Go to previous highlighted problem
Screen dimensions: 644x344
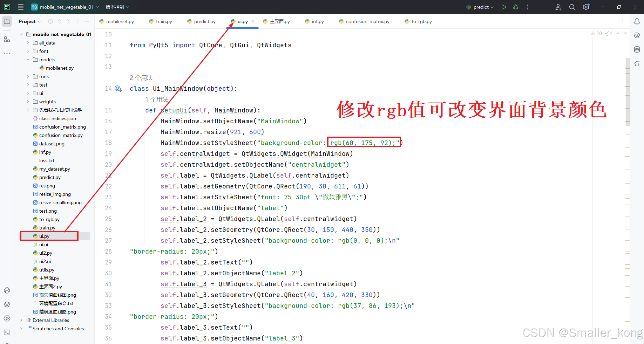[x=618, y=33]
